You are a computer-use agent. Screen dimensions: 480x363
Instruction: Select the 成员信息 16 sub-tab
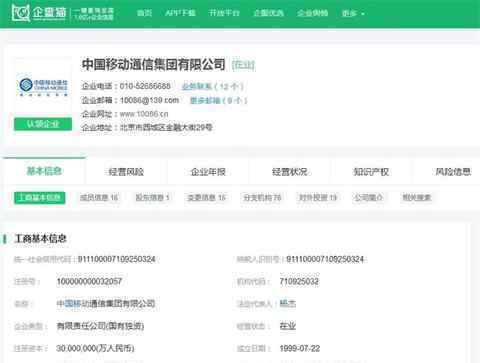pyautogui.click(x=99, y=198)
